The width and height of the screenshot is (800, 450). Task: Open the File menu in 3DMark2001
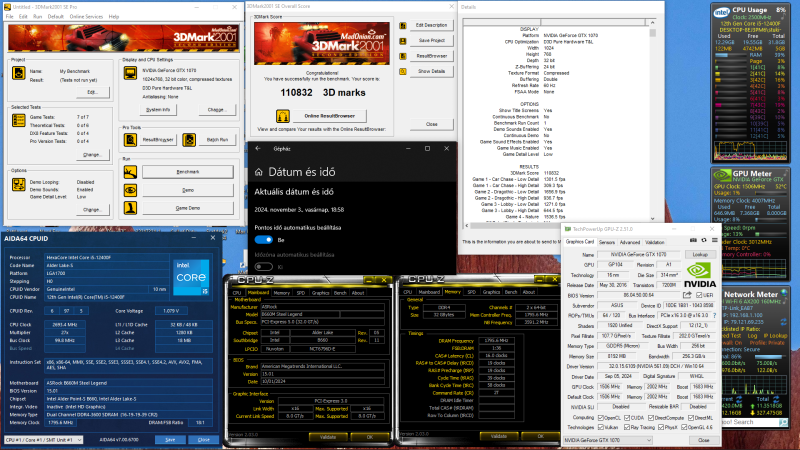tap(10, 17)
